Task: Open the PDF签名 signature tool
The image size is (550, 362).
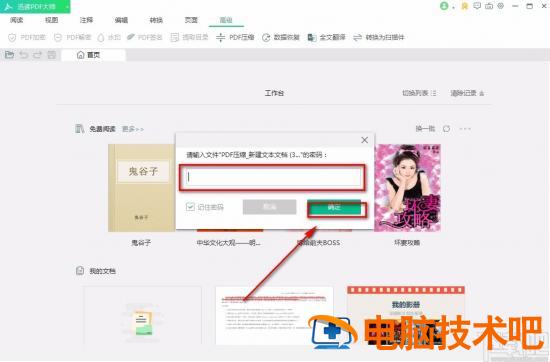Action: (145, 37)
